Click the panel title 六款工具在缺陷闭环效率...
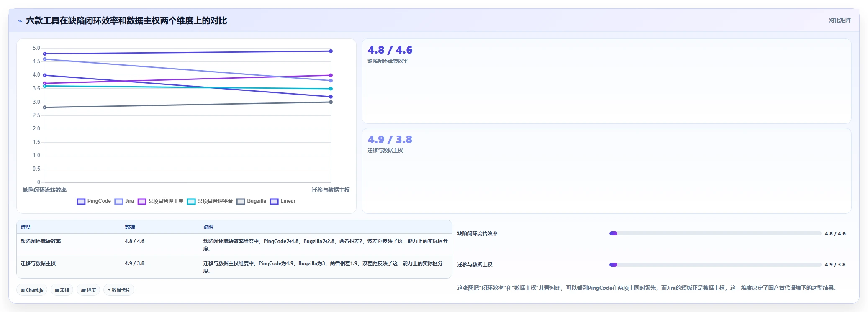The height and width of the screenshot is (312, 868). tap(126, 20)
